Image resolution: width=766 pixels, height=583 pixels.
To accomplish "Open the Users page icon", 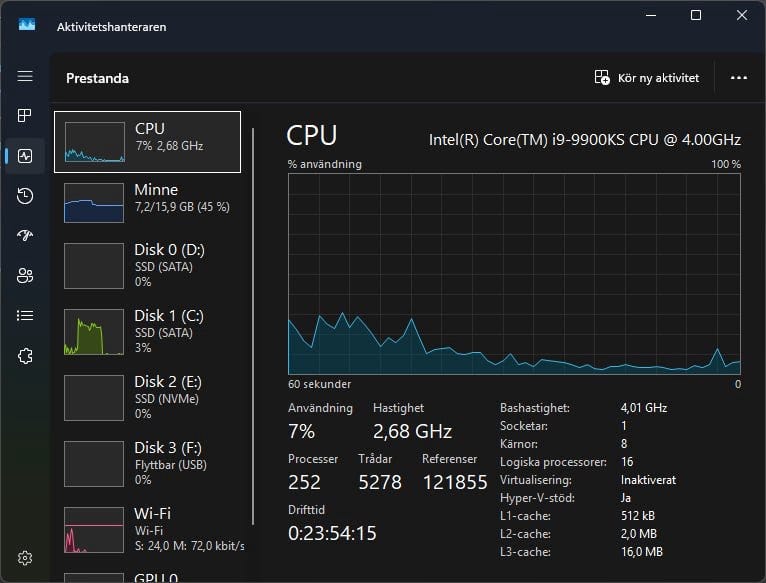I will coord(25,276).
